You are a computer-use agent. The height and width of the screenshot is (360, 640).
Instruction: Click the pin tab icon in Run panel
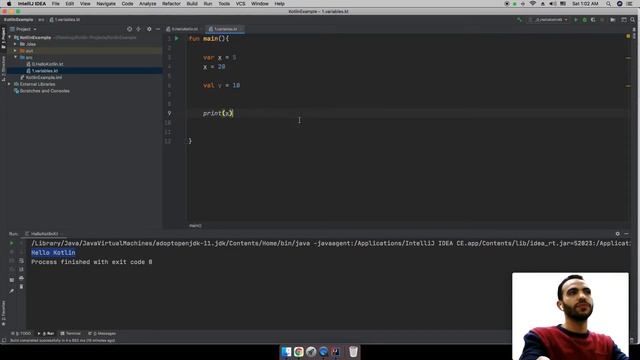(x=11, y=291)
